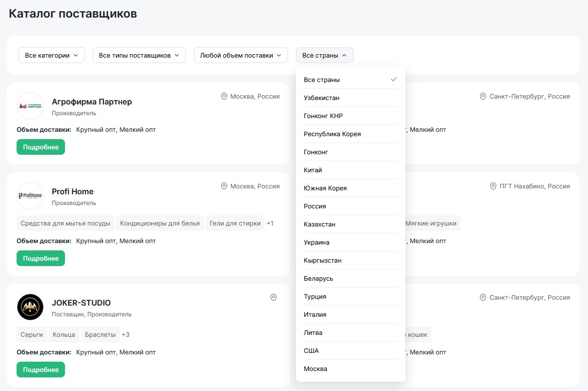This screenshot has width=588, height=391.
Task: Click the Profi Home logo
Action: point(30,196)
